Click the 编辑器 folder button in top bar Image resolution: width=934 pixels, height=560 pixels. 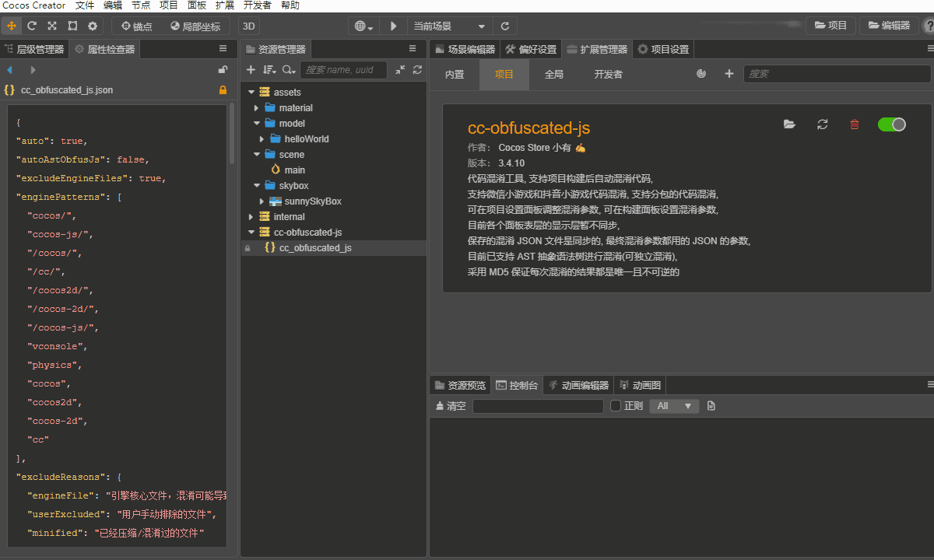tap(888, 26)
